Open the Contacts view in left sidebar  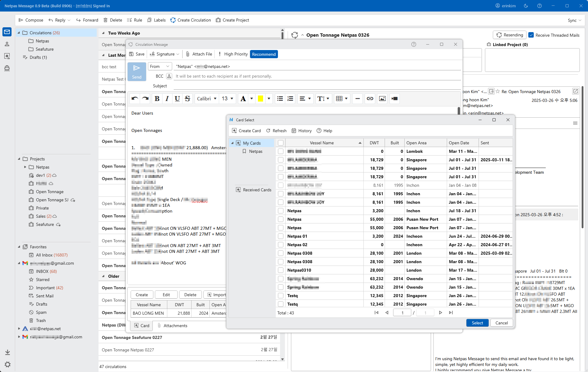coord(7,44)
